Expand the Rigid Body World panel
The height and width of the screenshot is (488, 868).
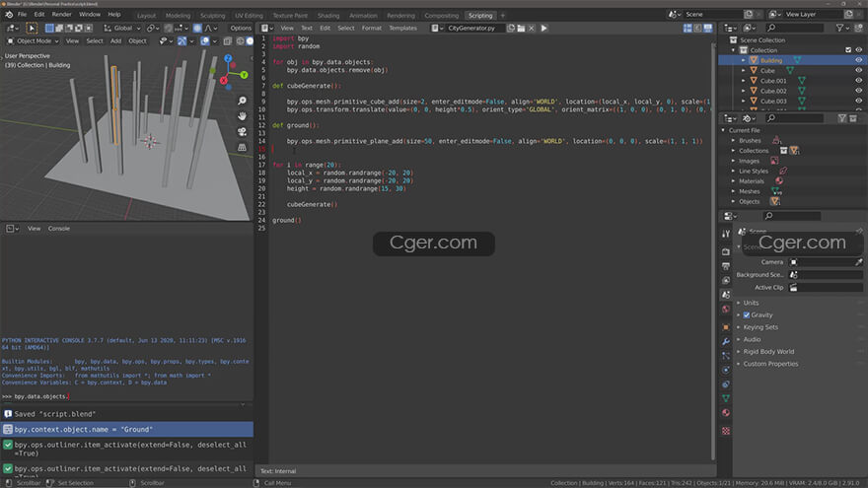[768, 351]
